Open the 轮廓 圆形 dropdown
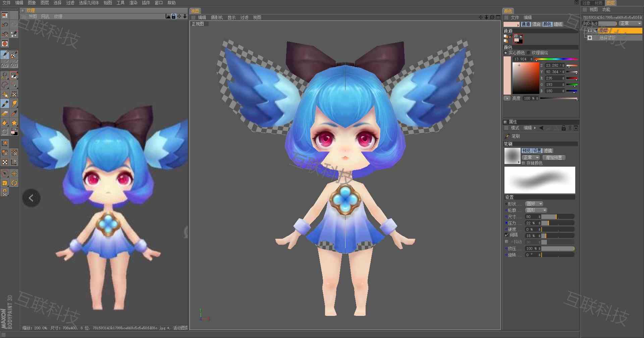This screenshot has height=338, width=644. click(536, 210)
